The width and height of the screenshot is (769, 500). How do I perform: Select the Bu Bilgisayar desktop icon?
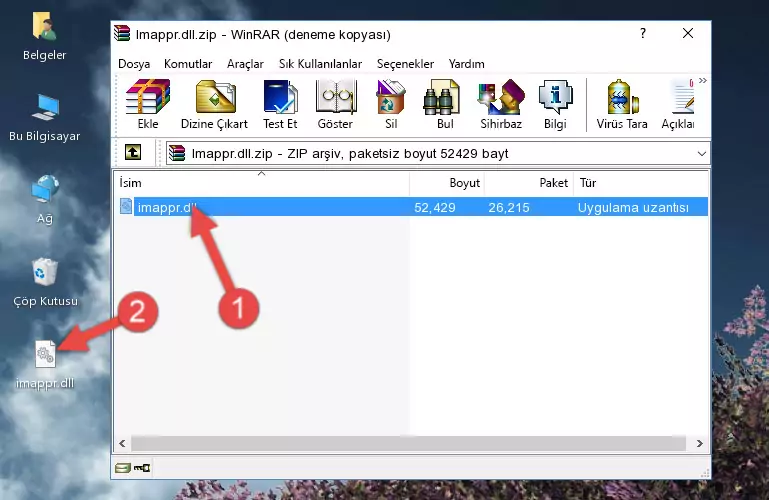coord(44,118)
